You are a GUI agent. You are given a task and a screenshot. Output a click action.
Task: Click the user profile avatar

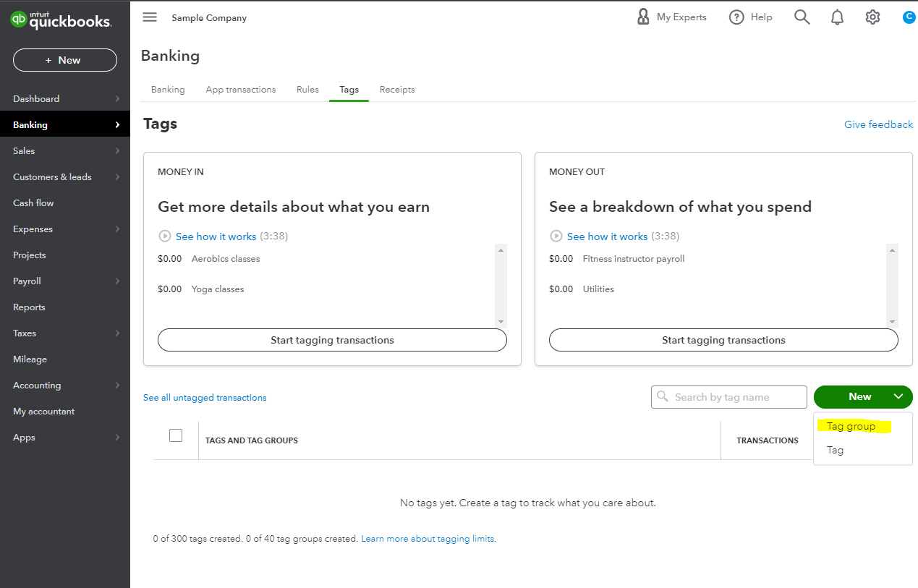pyautogui.click(x=909, y=17)
